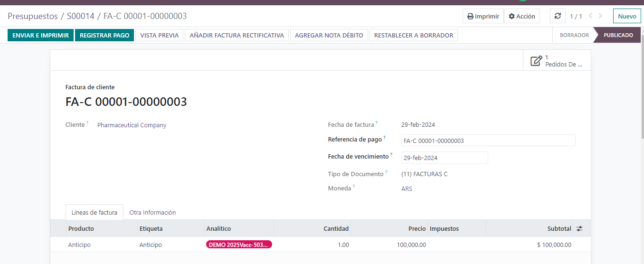Click the help mark beside Cliente label

(x=87, y=123)
